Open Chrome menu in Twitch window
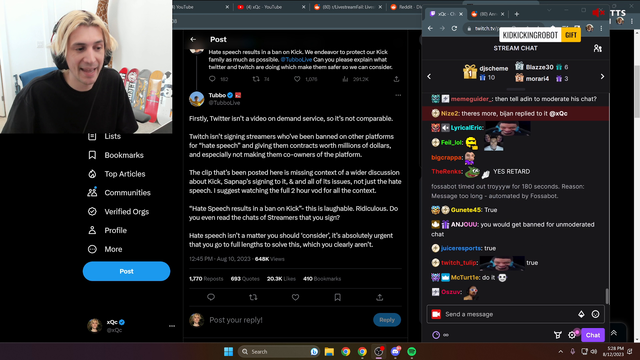 [x=601, y=28]
